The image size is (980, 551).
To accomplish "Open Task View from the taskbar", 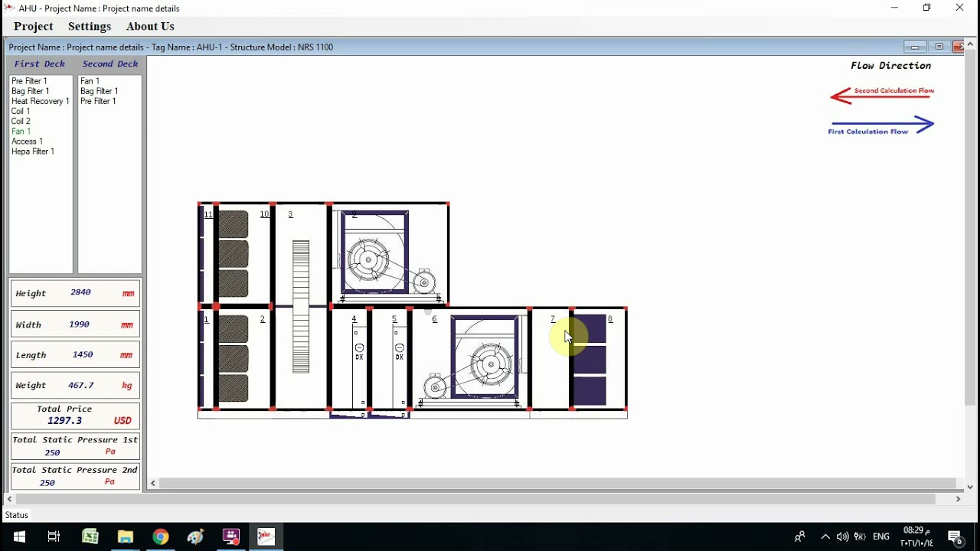I will click(54, 536).
